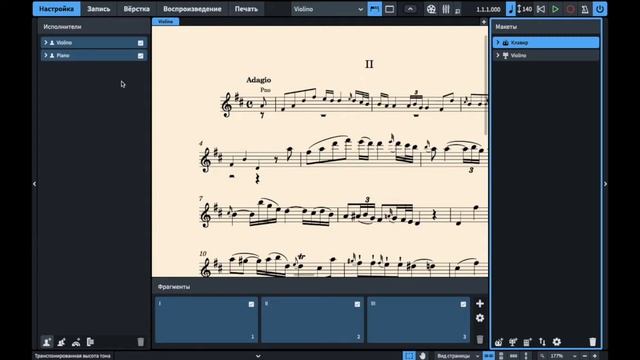Select the Piano player in Исполнители
Image resolution: width=640 pixels, height=360 pixels.
94,55
